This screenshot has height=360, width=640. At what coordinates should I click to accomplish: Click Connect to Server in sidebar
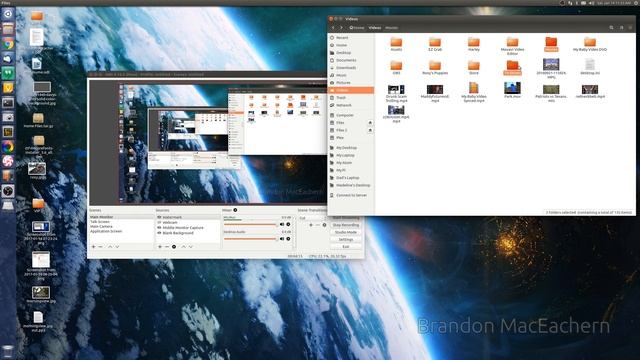click(x=351, y=196)
